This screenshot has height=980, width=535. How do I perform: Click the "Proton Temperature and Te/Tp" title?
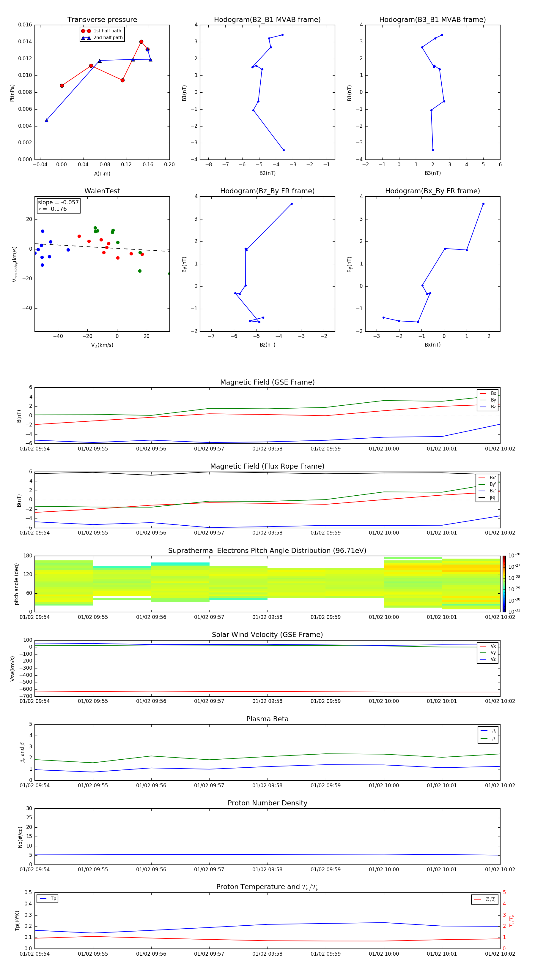click(267, 887)
